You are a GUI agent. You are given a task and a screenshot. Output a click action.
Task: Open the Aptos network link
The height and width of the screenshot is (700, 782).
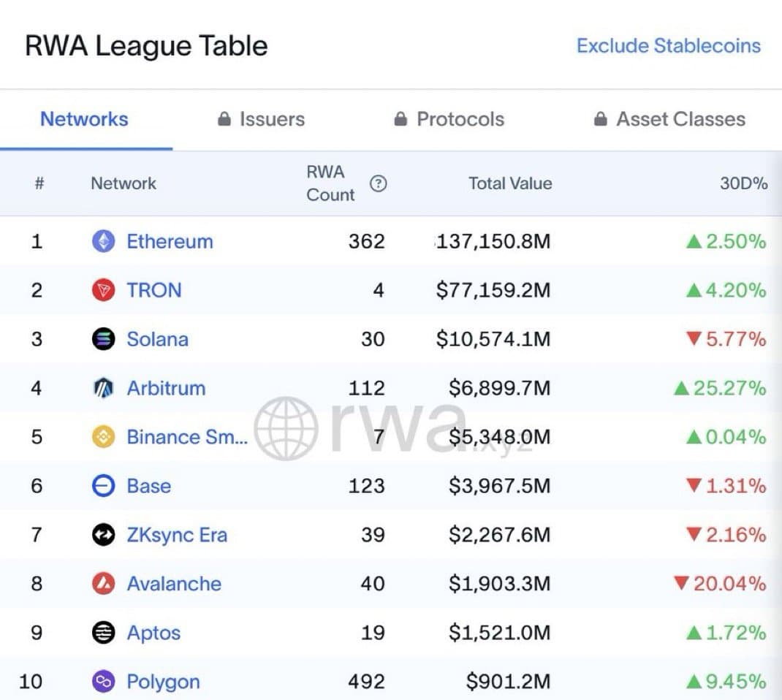(x=153, y=633)
